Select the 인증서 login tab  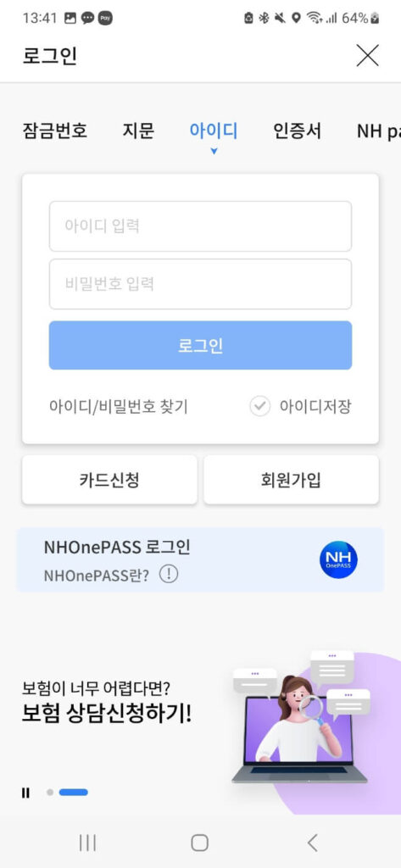[297, 131]
